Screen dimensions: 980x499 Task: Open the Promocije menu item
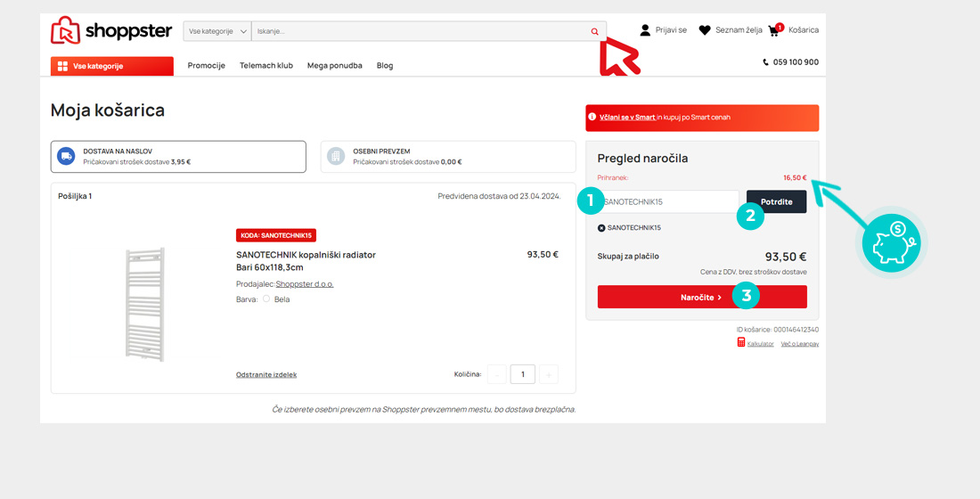click(207, 66)
